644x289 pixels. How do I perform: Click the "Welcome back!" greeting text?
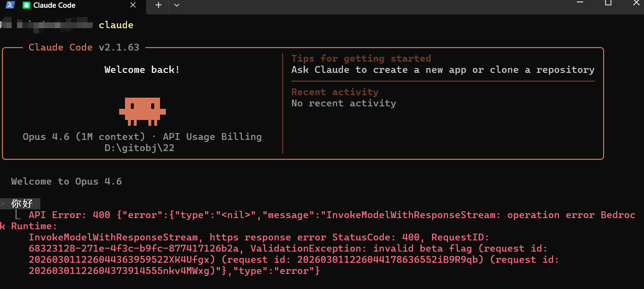(142, 70)
